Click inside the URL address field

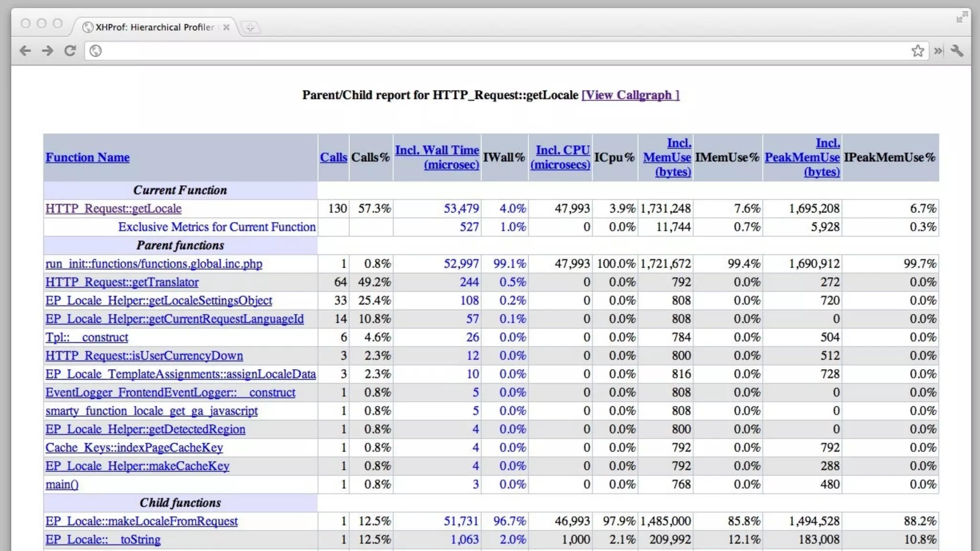(x=479, y=51)
